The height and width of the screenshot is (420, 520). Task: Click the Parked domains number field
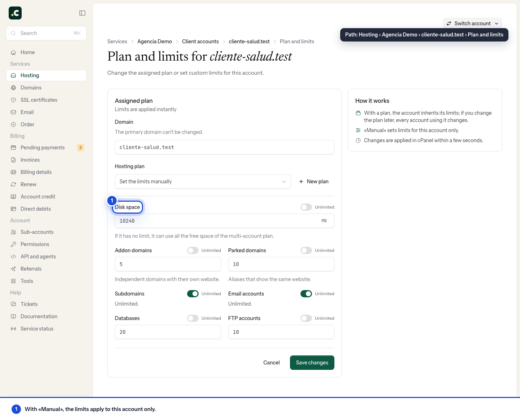pyautogui.click(x=281, y=264)
